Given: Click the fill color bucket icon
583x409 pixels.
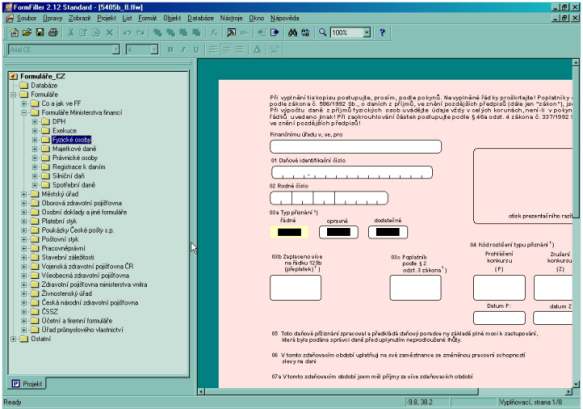Looking at the screenshot, I should [x=257, y=49].
